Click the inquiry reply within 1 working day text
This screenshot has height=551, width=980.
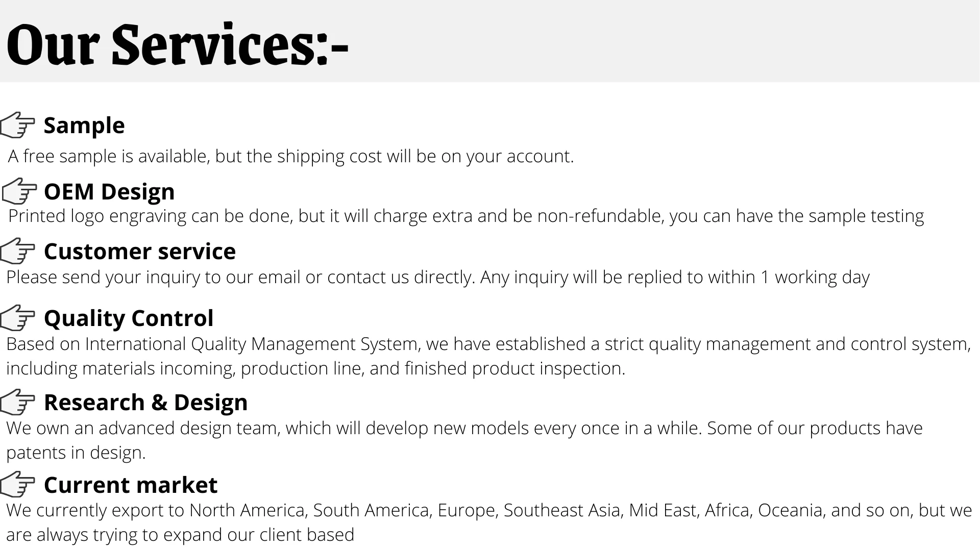click(438, 277)
